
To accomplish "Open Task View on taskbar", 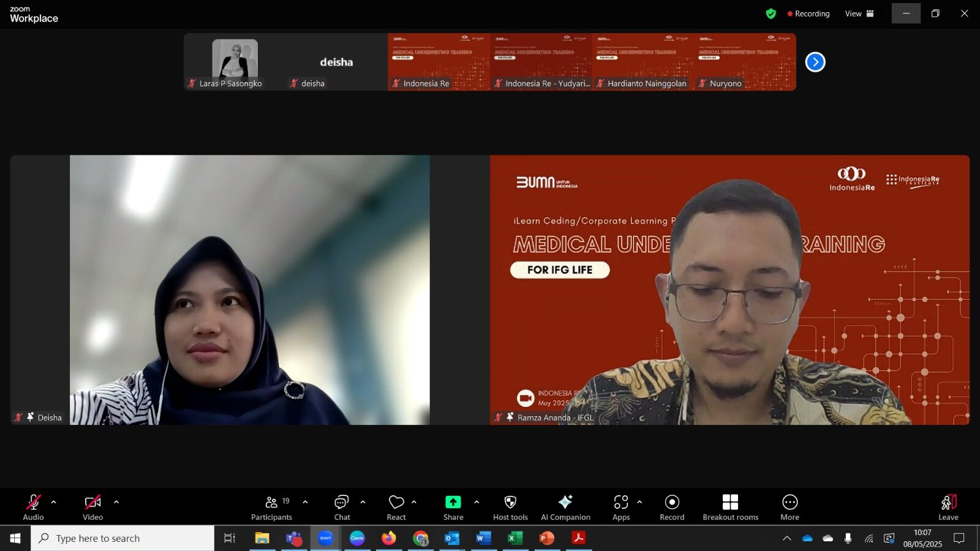I will pos(230,538).
